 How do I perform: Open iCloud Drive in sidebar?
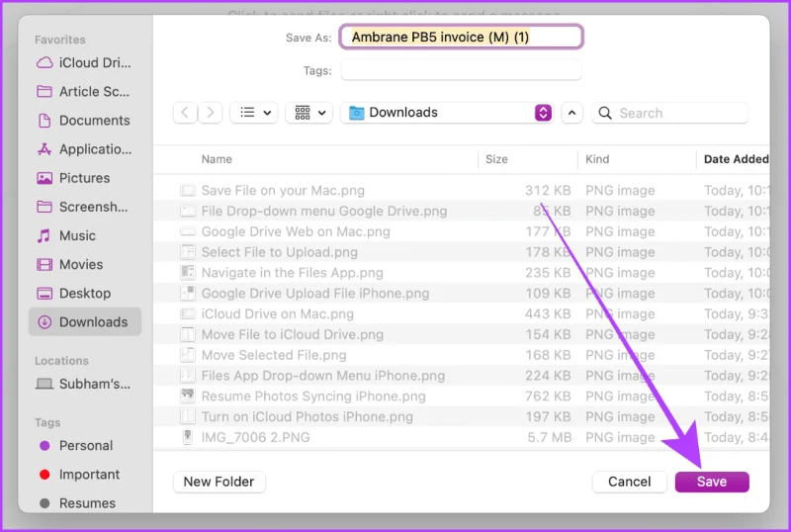pyautogui.click(x=84, y=62)
